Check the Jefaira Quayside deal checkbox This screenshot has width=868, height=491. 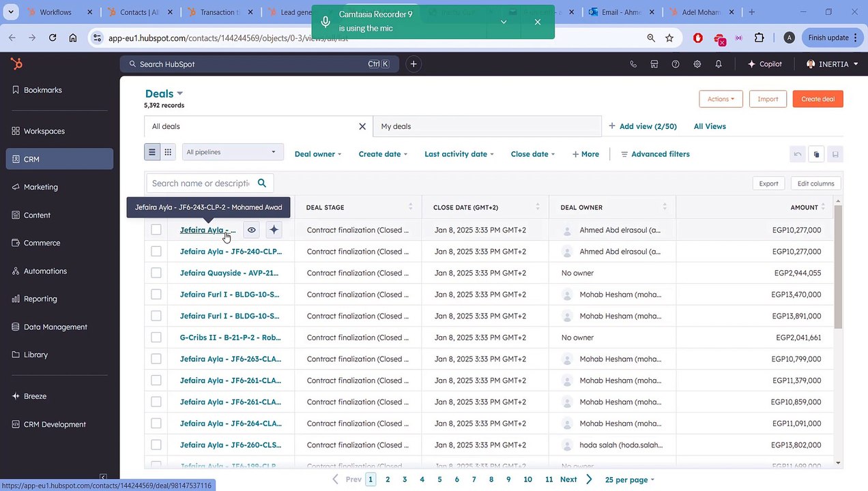156,273
